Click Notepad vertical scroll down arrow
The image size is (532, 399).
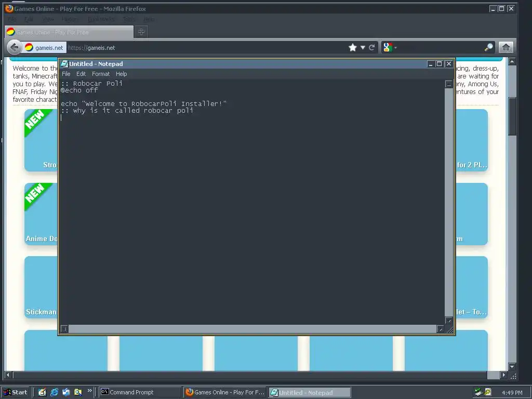(448, 321)
